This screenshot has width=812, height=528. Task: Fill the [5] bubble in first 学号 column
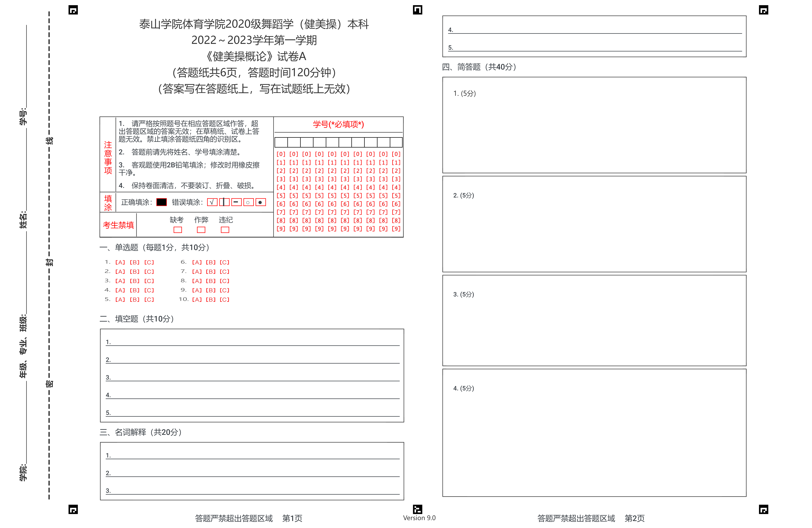[281, 196]
